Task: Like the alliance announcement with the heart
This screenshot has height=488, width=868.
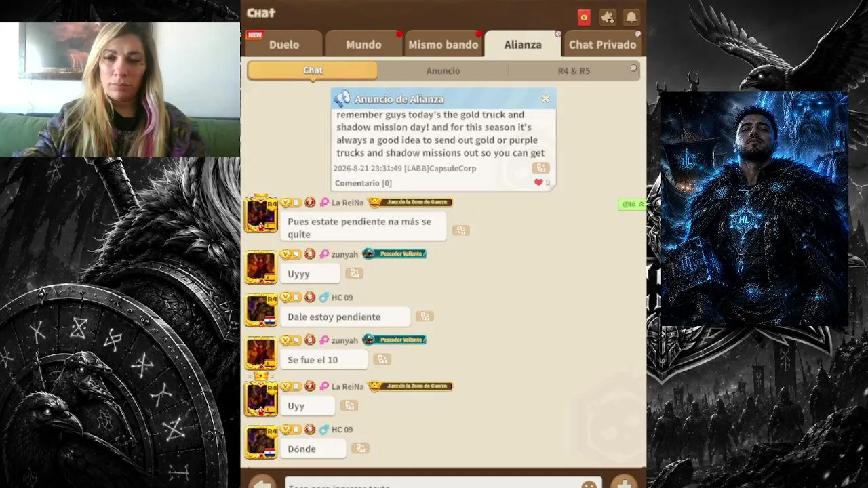Action: tap(539, 182)
